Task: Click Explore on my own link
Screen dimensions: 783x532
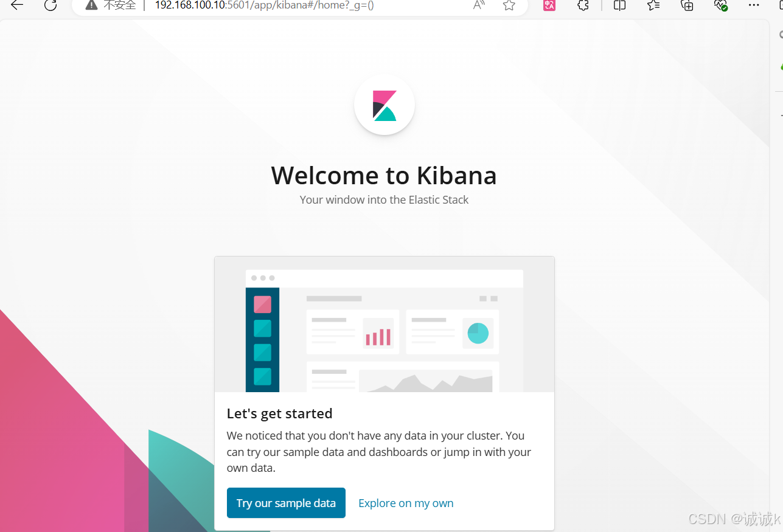Action: coord(406,503)
